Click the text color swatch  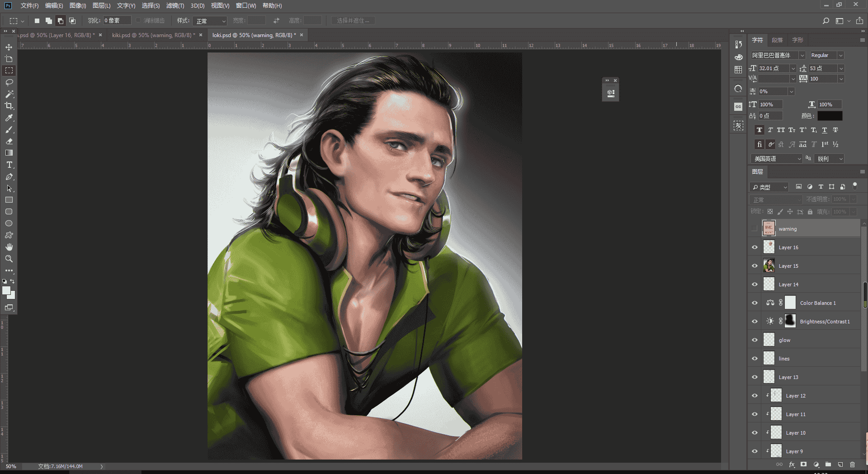tap(830, 116)
